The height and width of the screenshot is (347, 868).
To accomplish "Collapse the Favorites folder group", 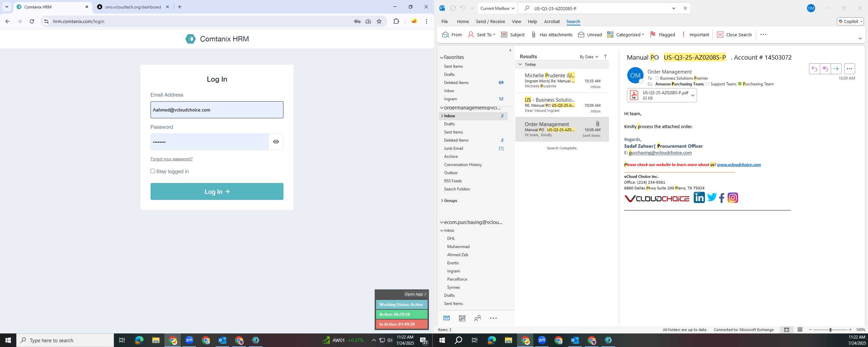I will click(x=442, y=58).
